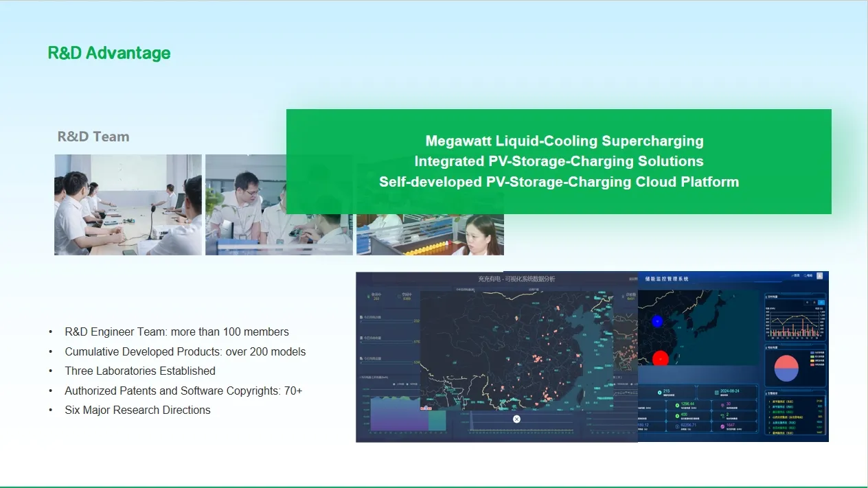Open the user avatar in the monitoring dashboard
The image size is (868, 488).
pyautogui.click(x=819, y=276)
